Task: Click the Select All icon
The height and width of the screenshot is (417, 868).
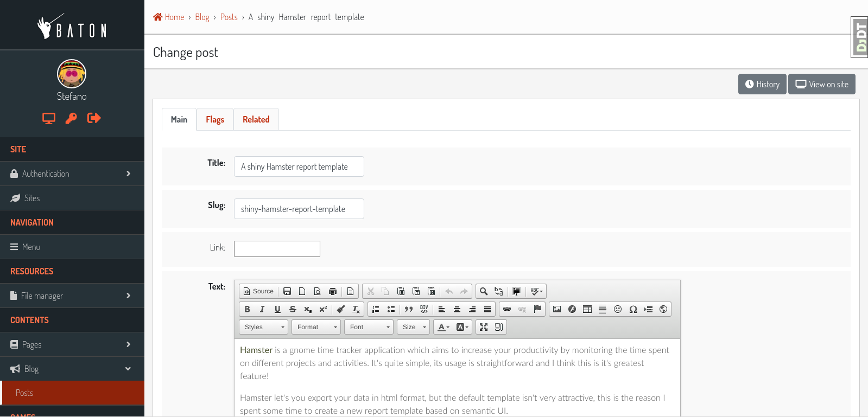Action: tap(516, 291)
